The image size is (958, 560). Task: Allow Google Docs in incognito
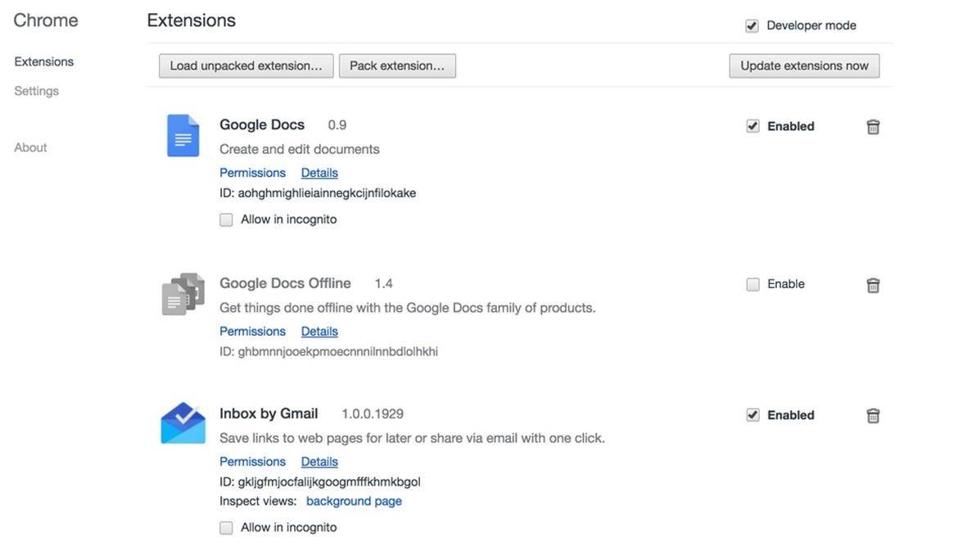pos(227,220)
